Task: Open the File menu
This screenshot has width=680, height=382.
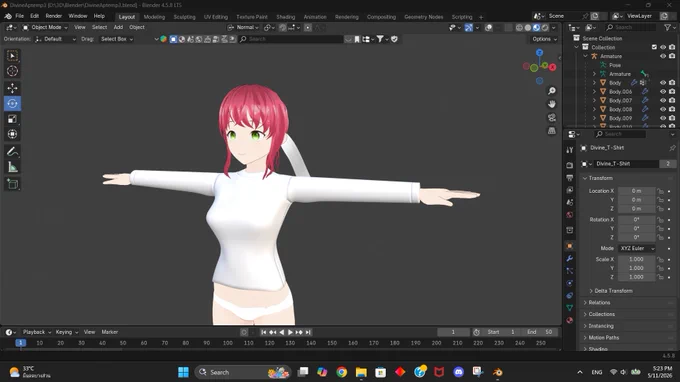Action: coord(20,16)
